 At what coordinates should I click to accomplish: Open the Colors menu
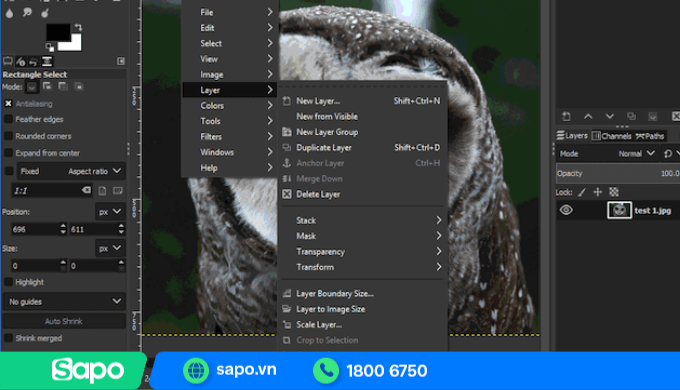click(230, 105)
